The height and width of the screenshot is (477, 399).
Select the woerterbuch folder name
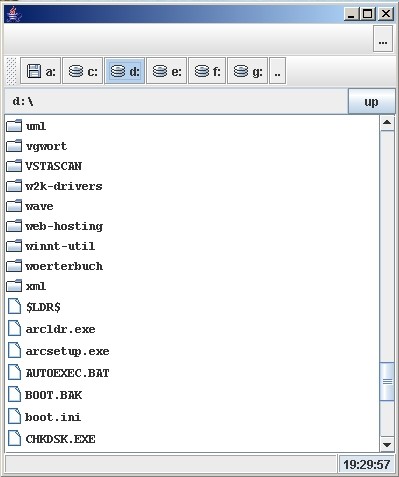(64, 266)
